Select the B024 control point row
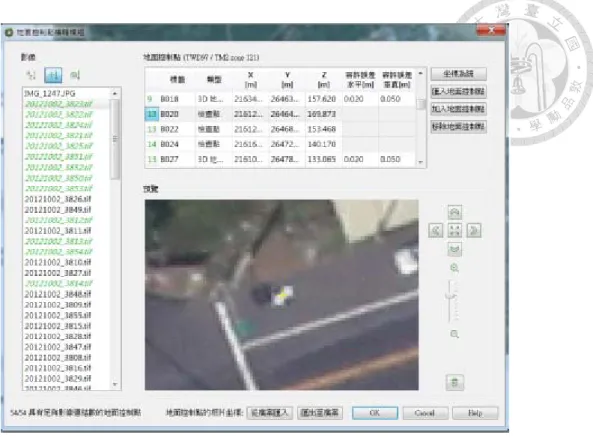 tap(281, 144)
